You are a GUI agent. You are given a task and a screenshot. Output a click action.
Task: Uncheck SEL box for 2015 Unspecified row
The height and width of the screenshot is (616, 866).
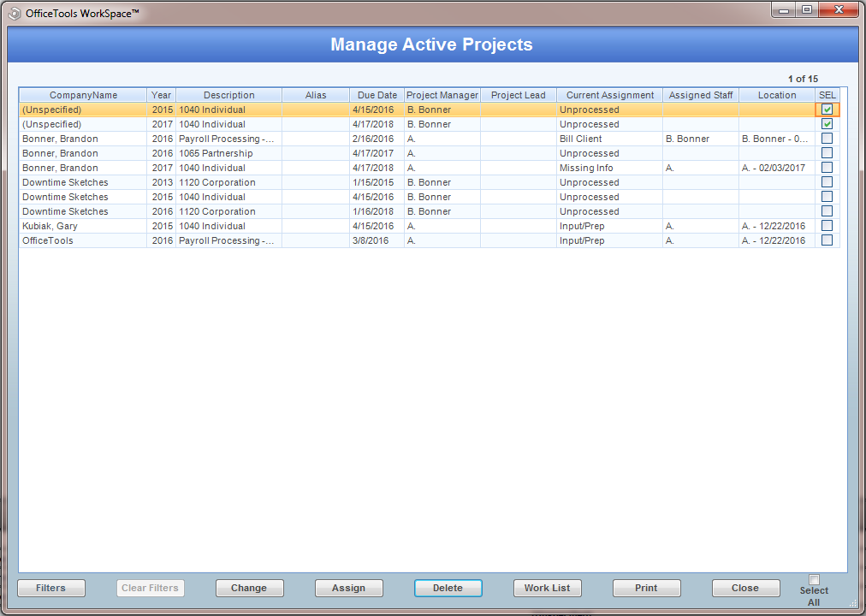point(827,110)
